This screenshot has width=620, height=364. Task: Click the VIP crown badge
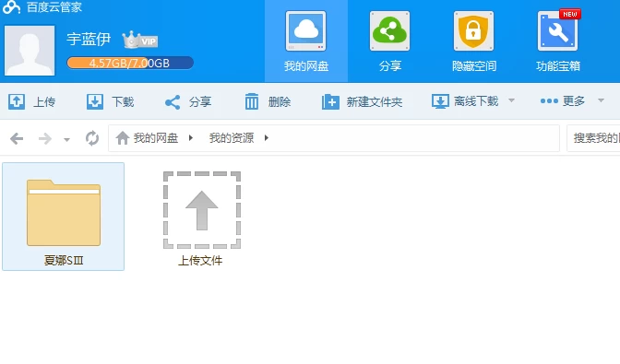tap(140, 40)
